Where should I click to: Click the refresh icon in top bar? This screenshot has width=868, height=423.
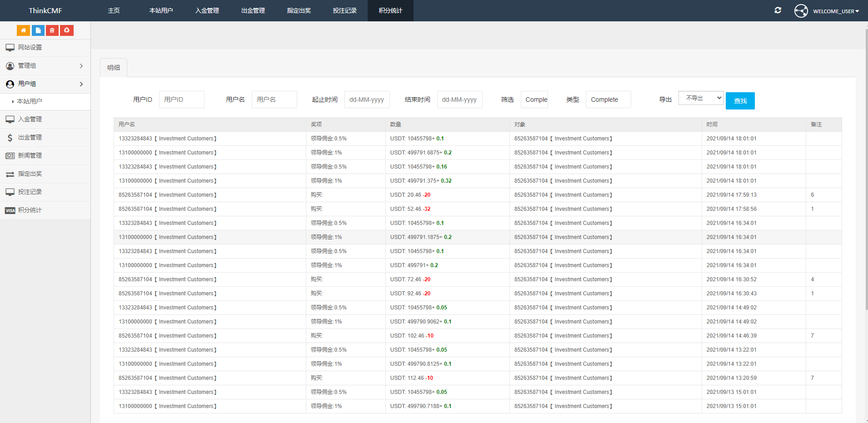point(778,10)
